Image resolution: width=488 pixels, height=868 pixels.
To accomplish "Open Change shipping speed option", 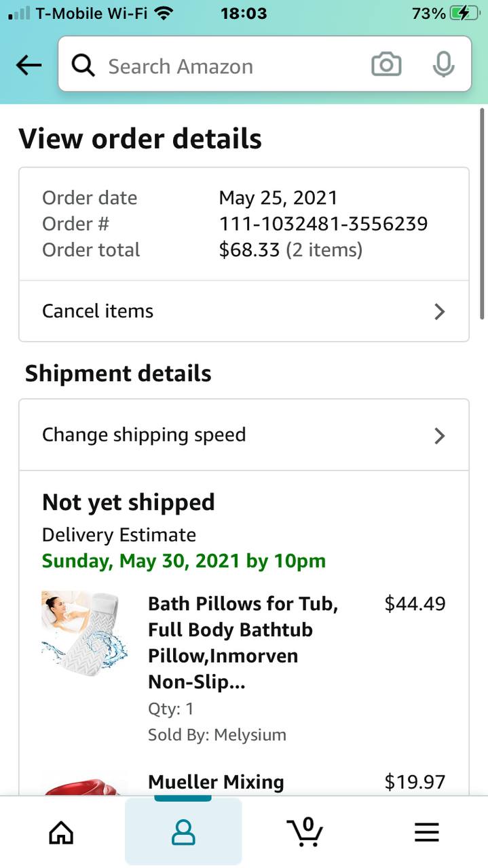I will coord(144,435).
